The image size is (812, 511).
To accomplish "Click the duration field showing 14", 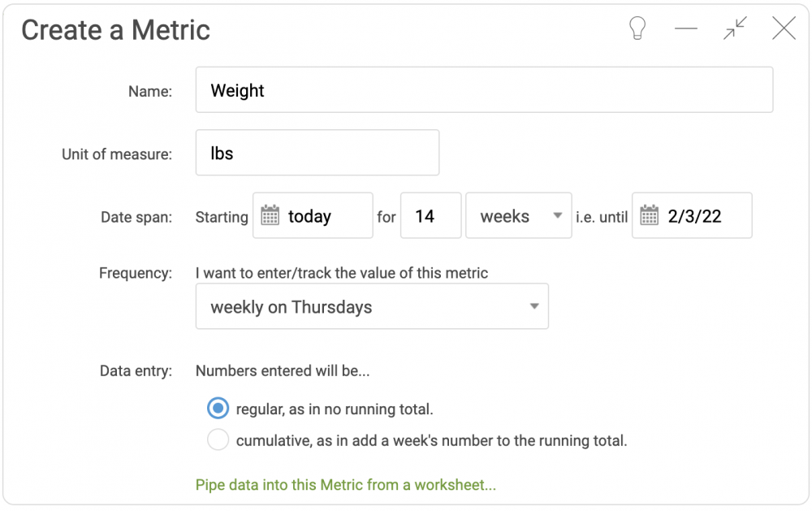I will click(x=431, y=215).
